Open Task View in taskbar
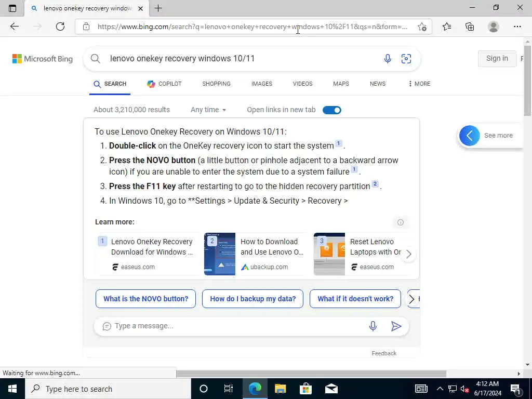The height and width of the screenshot is (399, 532). click(x=229, y=389)
